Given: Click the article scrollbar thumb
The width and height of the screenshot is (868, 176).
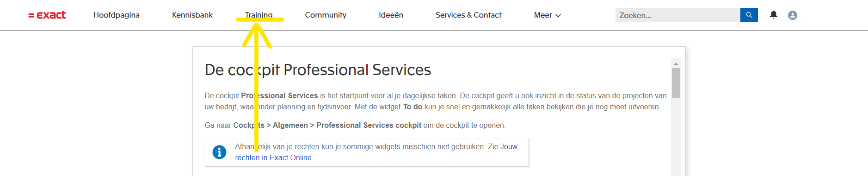Looking at the screenshot, I should click(676, 83).
